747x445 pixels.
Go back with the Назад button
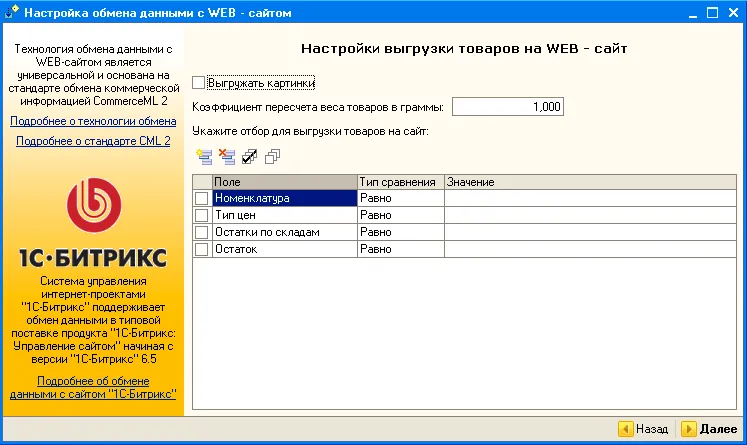coord(644,429)
